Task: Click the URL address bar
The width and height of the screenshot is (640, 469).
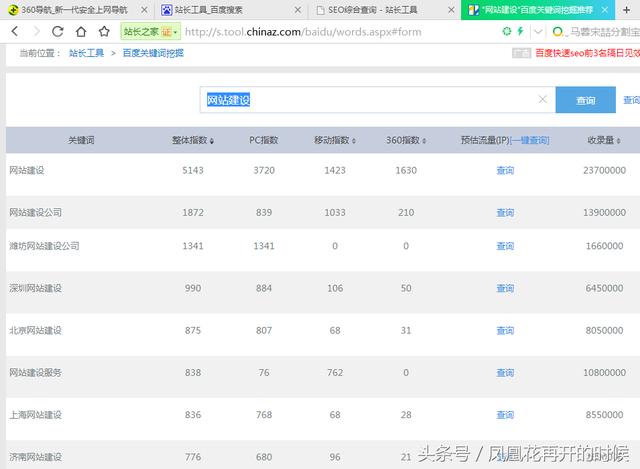Action: [x=303, y=31]
